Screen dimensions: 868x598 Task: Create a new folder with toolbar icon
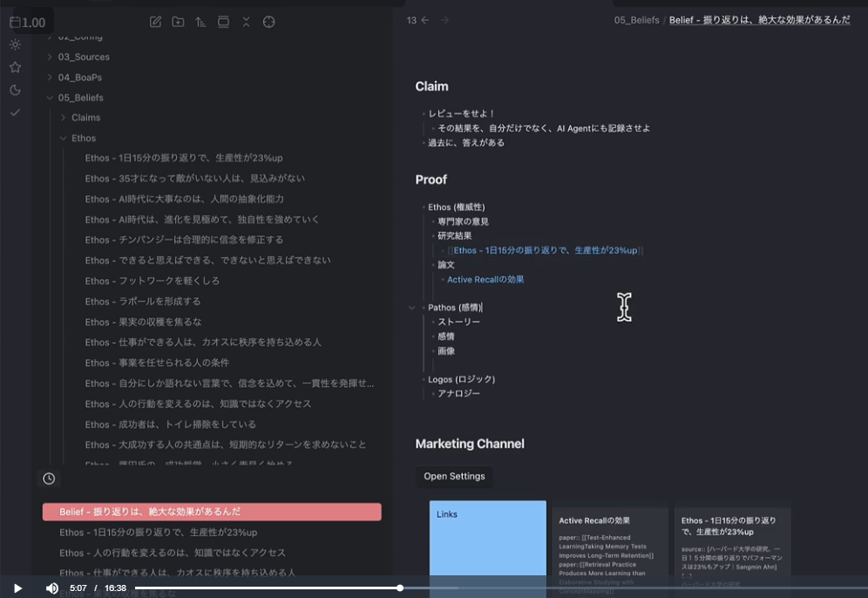[178, 22]
